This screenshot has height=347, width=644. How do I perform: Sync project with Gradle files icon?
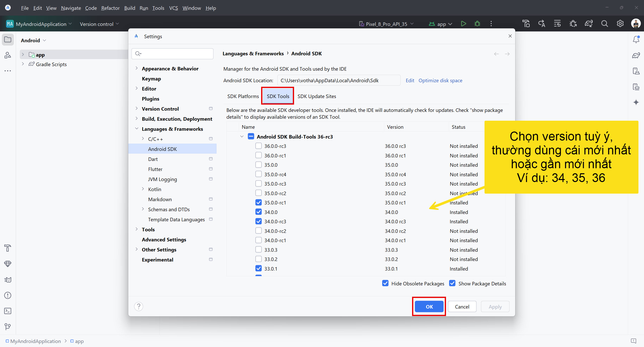589,24
